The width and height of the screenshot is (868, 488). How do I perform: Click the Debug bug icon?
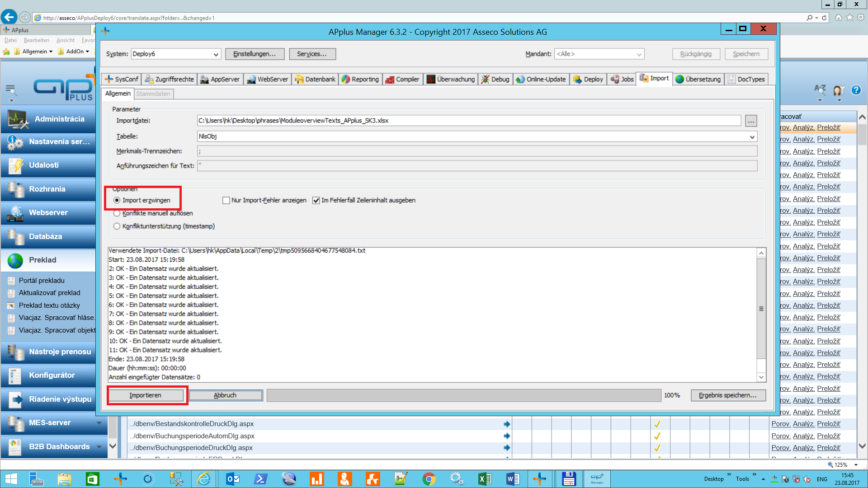485,80
